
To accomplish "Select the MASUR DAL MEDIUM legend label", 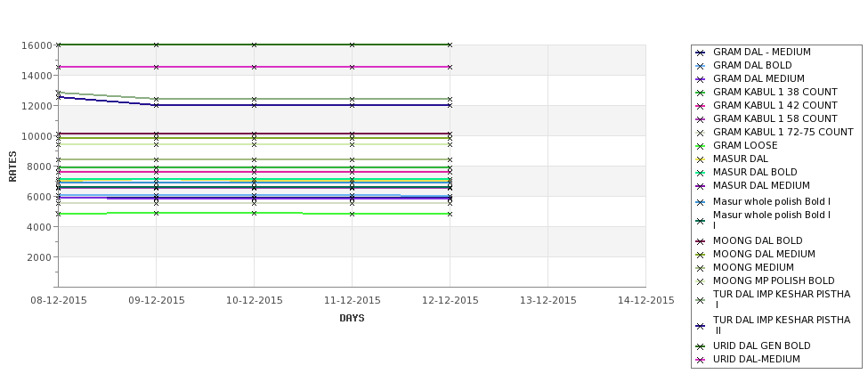I will [761, 185].
